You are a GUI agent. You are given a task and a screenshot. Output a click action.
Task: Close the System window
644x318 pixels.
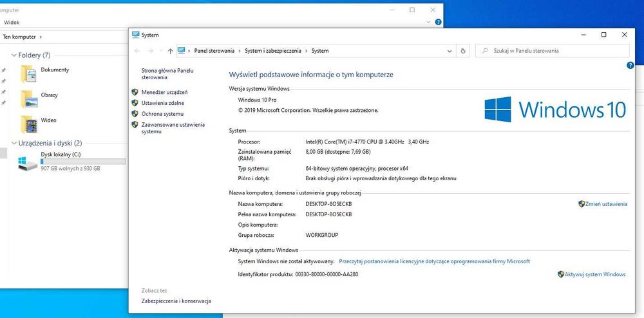pos(624,35)
